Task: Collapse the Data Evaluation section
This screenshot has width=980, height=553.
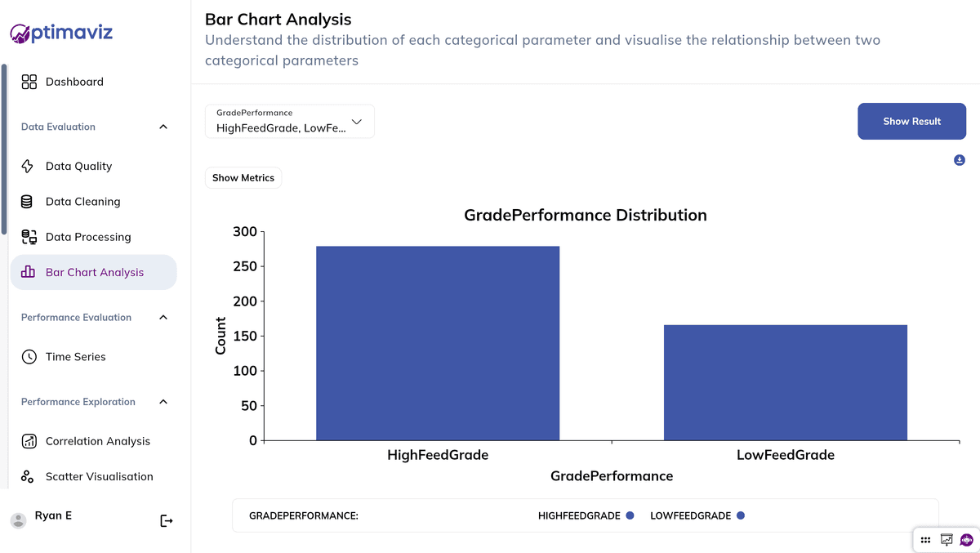Action: tap(163, 127)
